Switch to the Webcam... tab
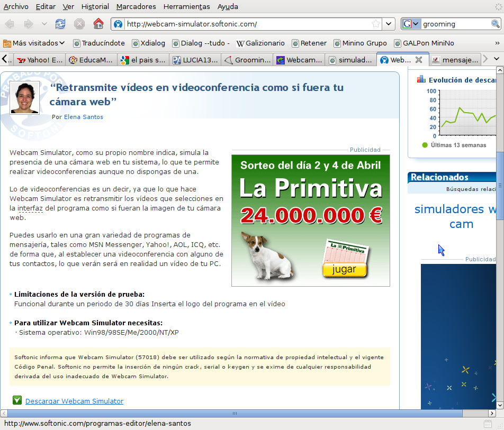Screen dimensions: 504x430 pos(299,60)
